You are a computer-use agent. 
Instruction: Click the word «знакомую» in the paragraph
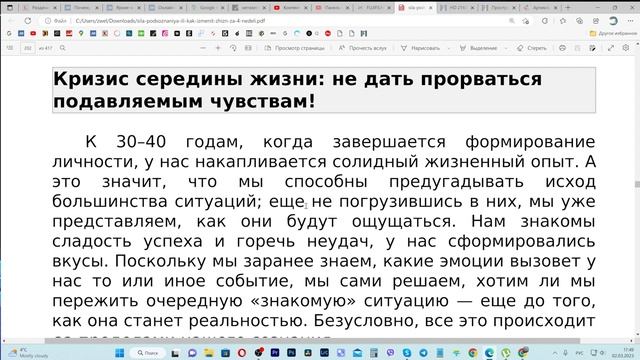pos(303,301)
